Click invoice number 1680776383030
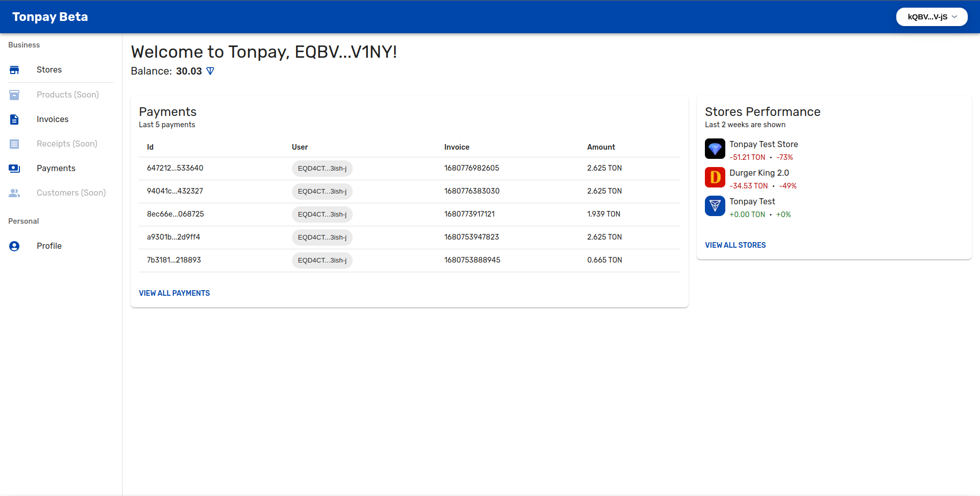Image resolution: width=980 pixels, height=496 pixels. click(x=472, y=191)
